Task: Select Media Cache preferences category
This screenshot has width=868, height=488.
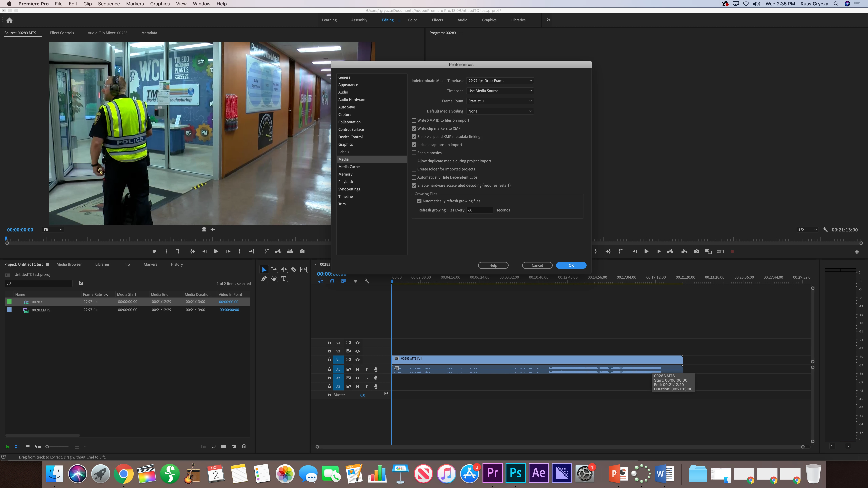Action: 349,167
